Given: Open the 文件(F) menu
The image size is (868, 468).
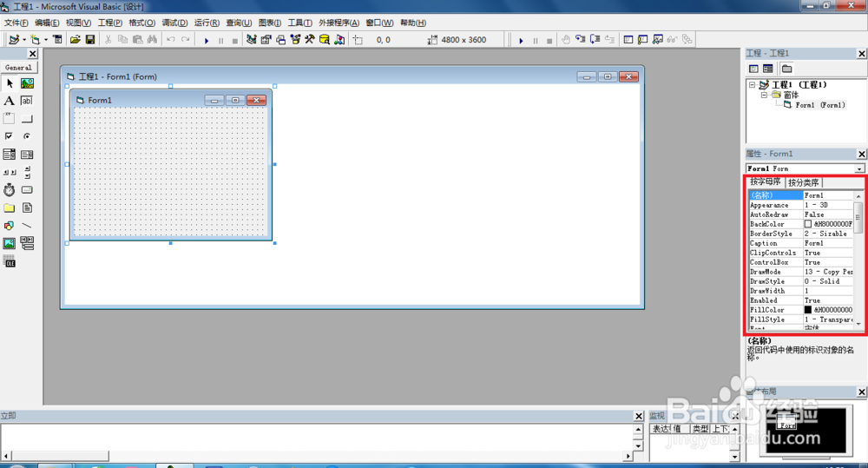Looking at the screenshot, I should pos(16,23).
